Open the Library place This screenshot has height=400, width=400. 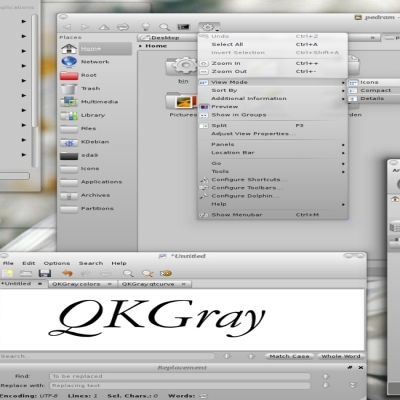(x=97, y=115)
